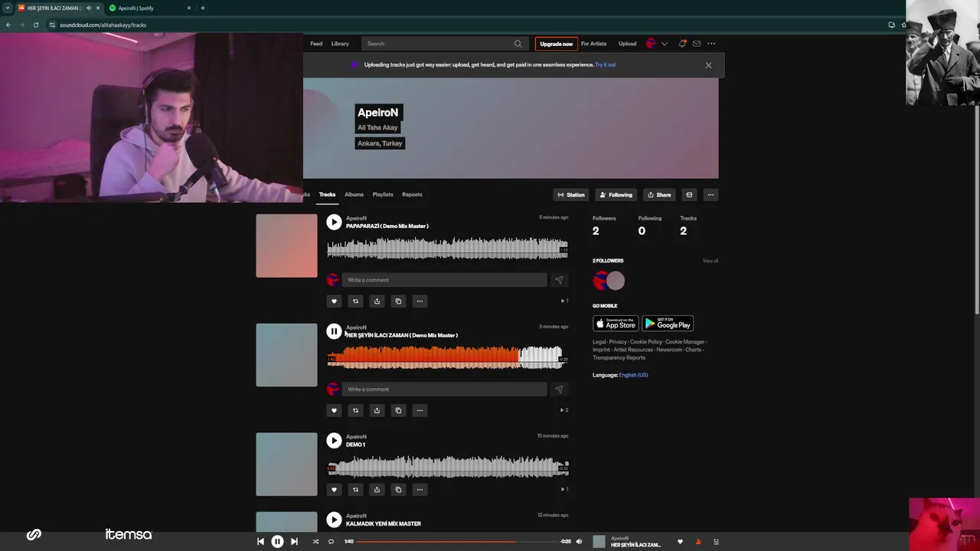
Task: Like HER ŞEYİN İLACI ZAMAN track
Action: pos(334,411)
